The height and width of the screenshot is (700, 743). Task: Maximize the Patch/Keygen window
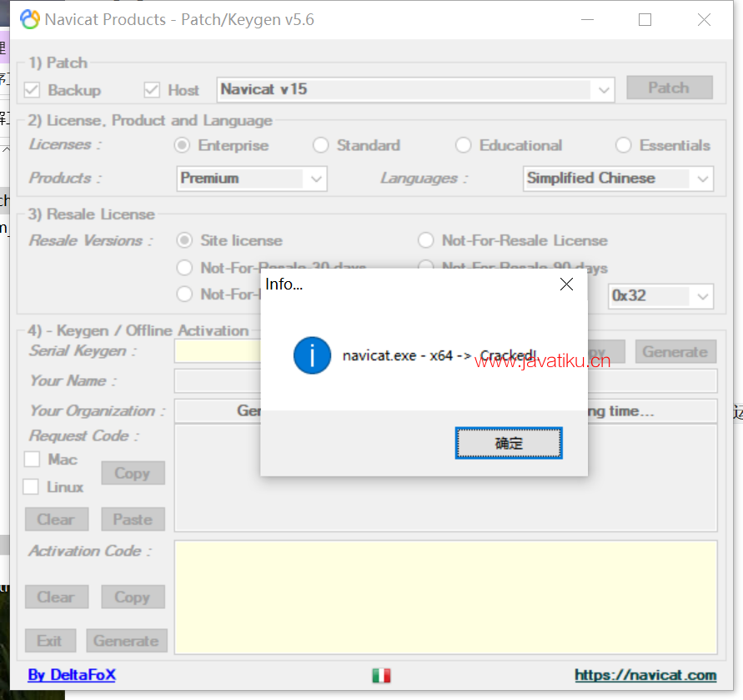(645, 20)
